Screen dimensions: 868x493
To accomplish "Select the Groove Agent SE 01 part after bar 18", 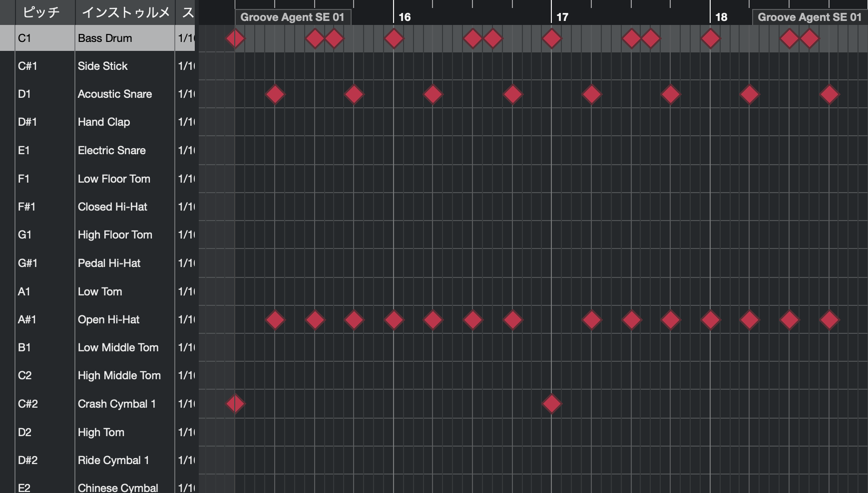I will tap(810, 17).
